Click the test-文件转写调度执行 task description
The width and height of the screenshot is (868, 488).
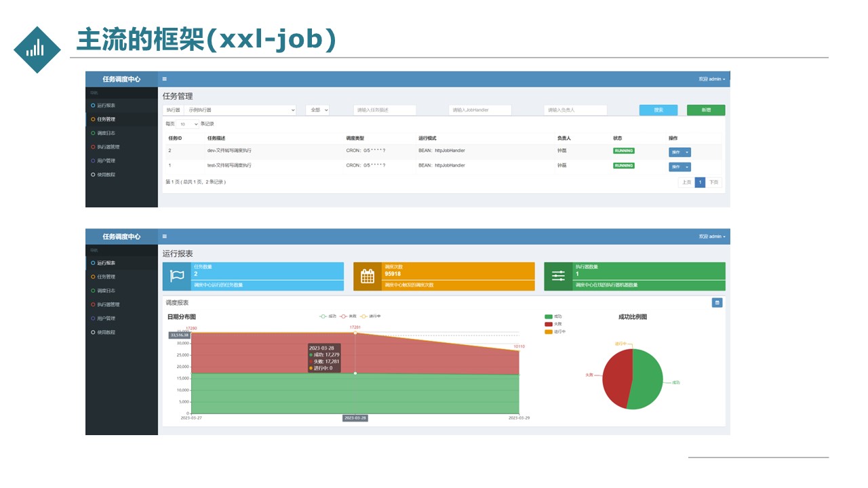[x=229, y=165]
